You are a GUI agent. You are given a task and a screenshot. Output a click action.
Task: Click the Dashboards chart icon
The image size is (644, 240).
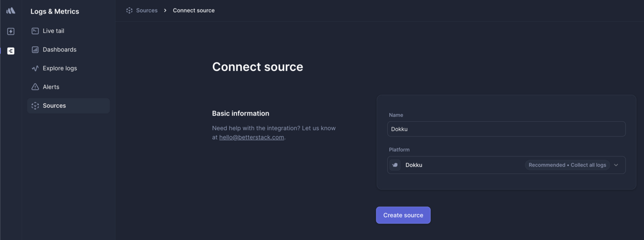click(35, 49)
